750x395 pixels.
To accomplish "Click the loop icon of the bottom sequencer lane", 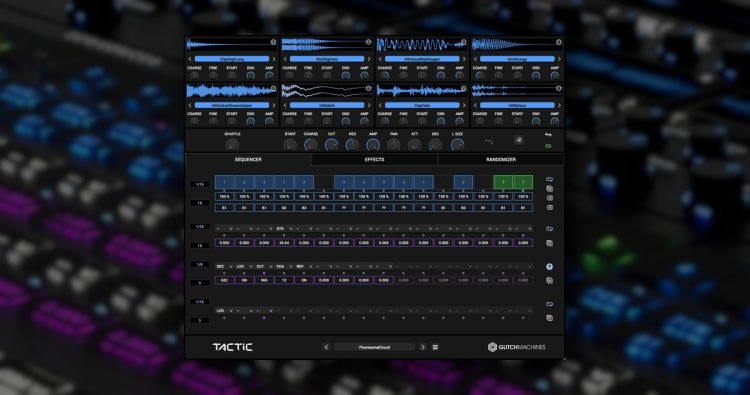I will point(549,304).
